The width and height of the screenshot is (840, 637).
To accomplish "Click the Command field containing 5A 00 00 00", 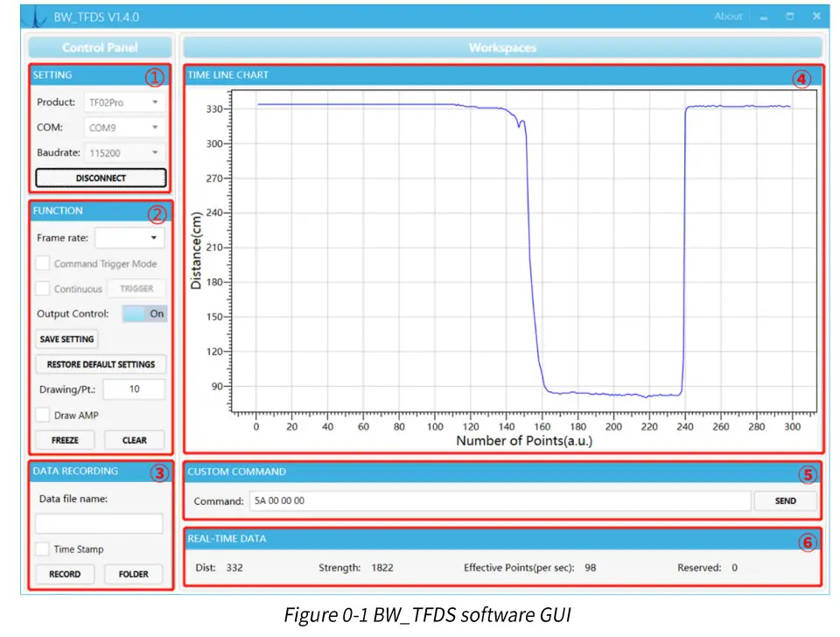I will click(x=500, y=500).
